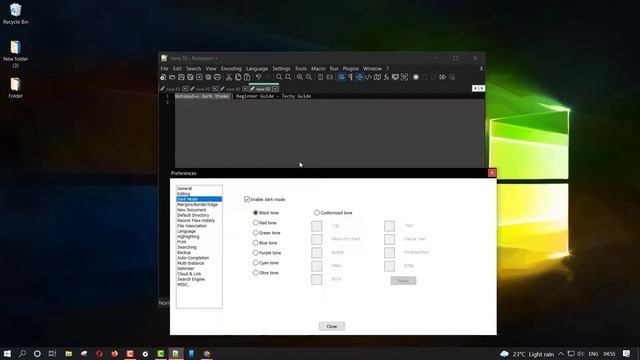Select Search Engine in Preferences list
Viewport: 640px width, 360px height.
click(191, 279)
